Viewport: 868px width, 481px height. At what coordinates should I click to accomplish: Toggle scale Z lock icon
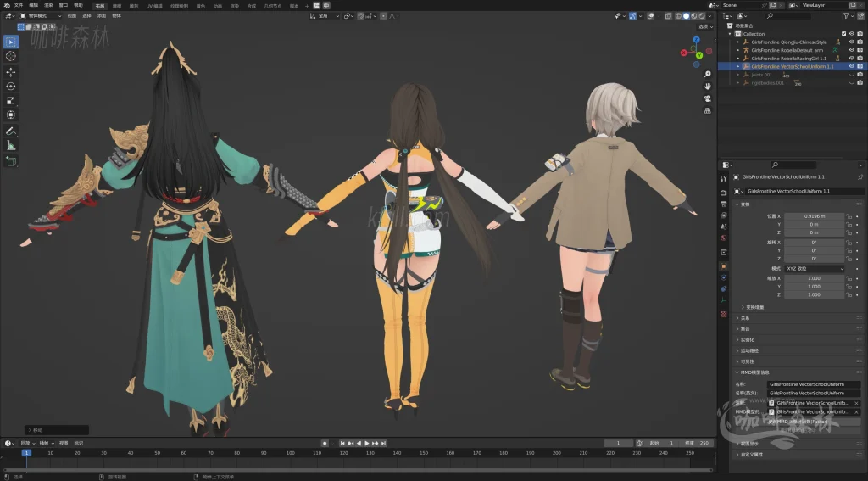point(849,295)
